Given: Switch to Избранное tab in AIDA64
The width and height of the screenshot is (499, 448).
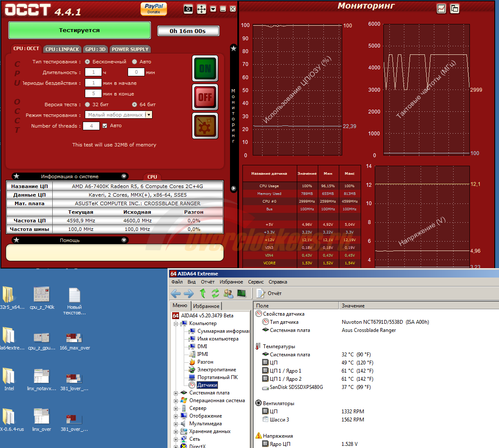Looking at the screenshot, I should tap(206, 306).
